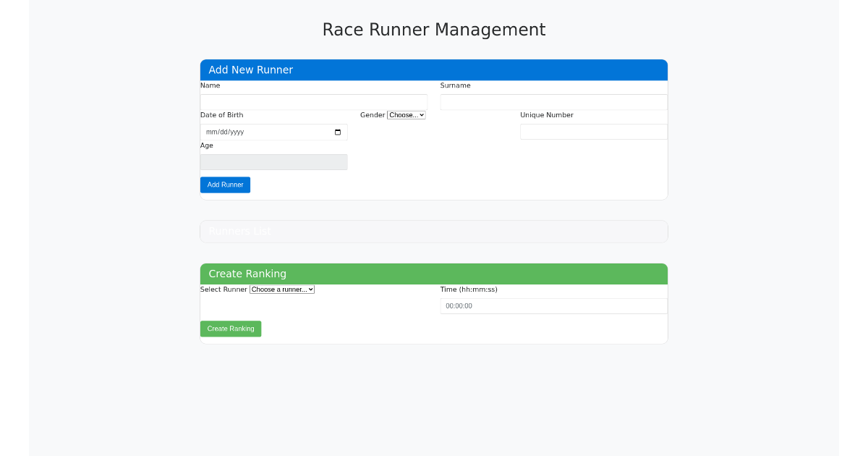
Task: Click the Add Runner button
Action: pyautogui.click(x=225, y=185)
